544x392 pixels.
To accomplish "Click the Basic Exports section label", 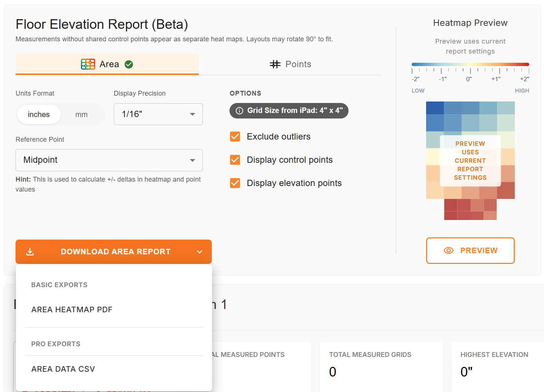I will click(59, 285).
